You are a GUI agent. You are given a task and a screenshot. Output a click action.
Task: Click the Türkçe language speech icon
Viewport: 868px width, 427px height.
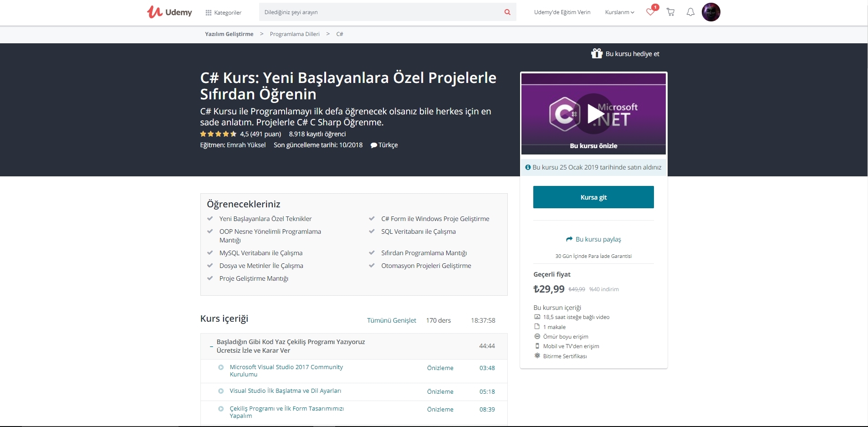pos(374,145)
